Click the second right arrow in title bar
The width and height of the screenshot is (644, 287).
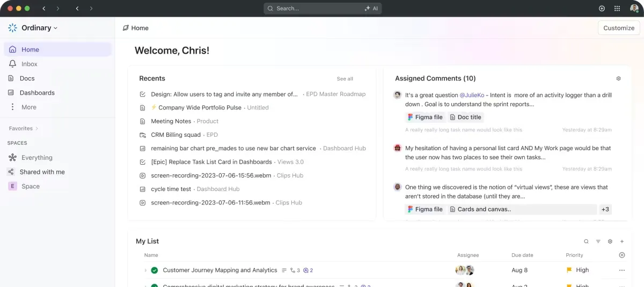tap(91, 9)
